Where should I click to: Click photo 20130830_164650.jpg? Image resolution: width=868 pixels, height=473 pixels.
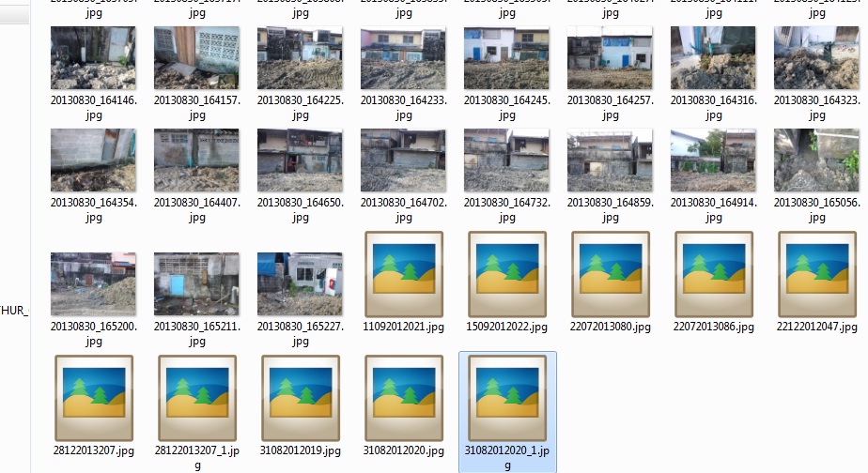point(300,160)
